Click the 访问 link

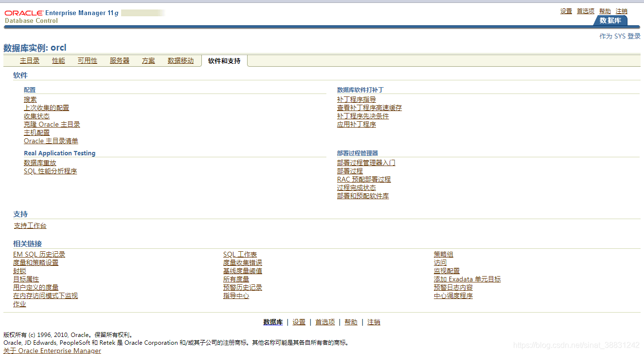(x=440, y=262)
